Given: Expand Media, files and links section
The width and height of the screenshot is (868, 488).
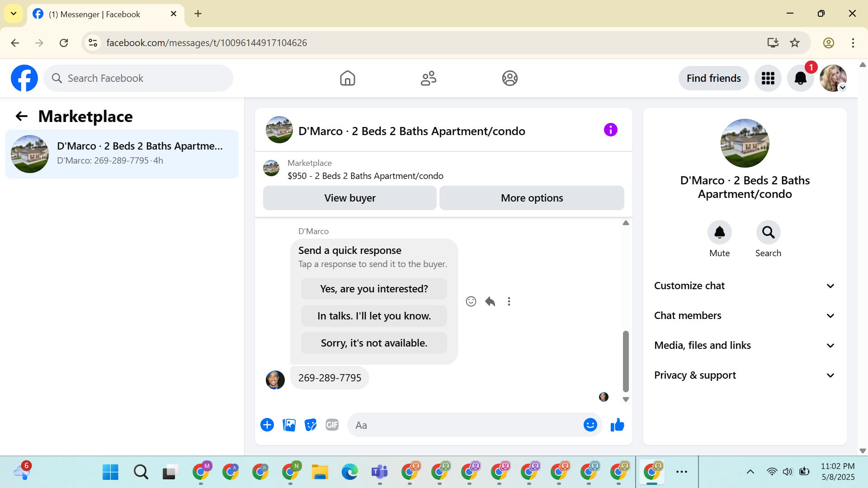Looking at the screenshot, I should (745, 346).
